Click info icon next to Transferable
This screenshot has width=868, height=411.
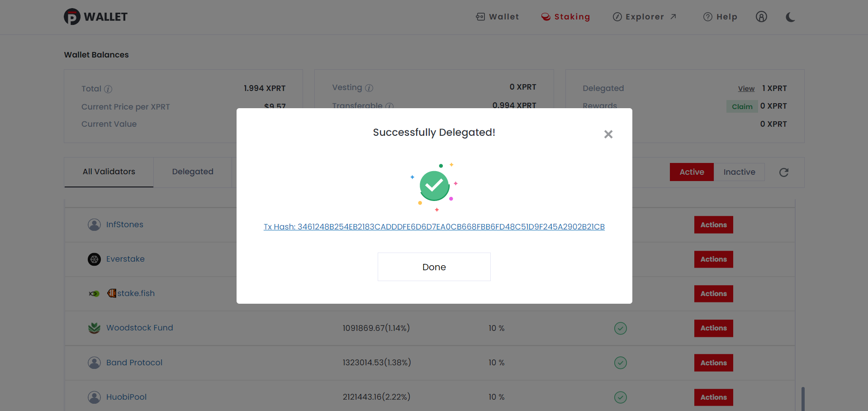coord(389,106)
